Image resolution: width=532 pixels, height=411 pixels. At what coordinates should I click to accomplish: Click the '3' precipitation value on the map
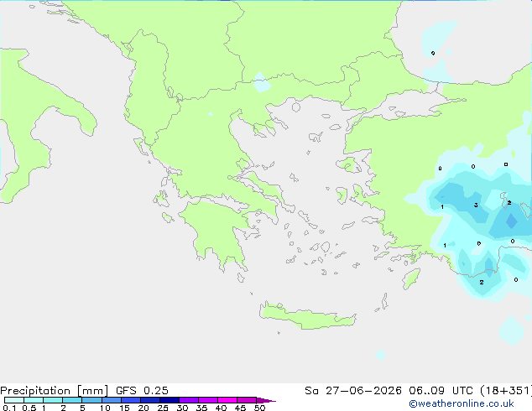(x=476, y=205)
